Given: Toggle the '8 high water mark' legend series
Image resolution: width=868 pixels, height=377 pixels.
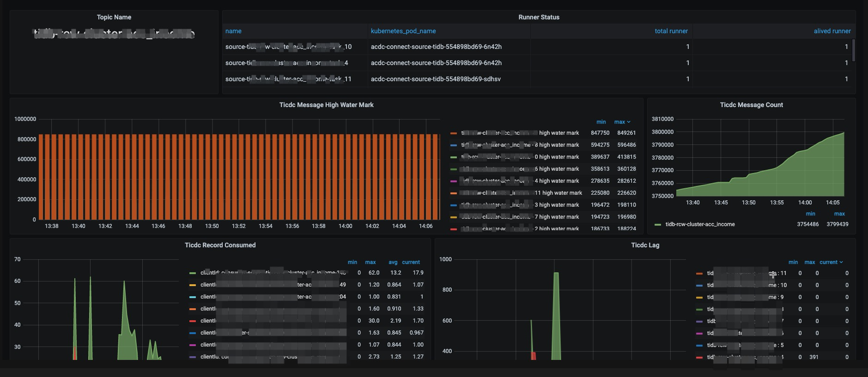Looking at the screenshot, I should [x=520, y=145].
